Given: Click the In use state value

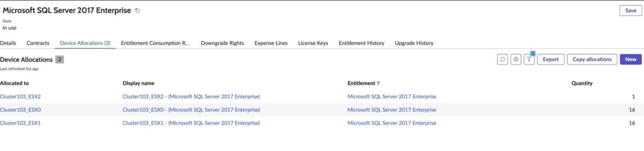Looking at the screenshot, I should (x=9, y=28).
